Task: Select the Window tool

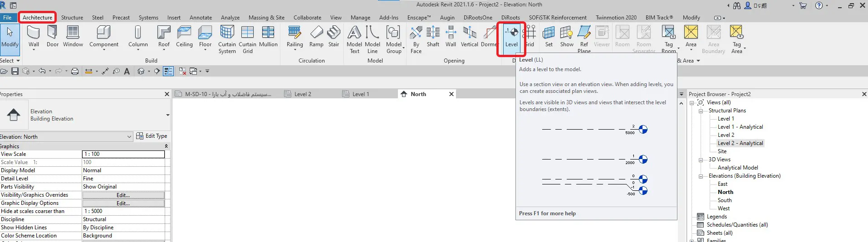Action: coord(73,37)
